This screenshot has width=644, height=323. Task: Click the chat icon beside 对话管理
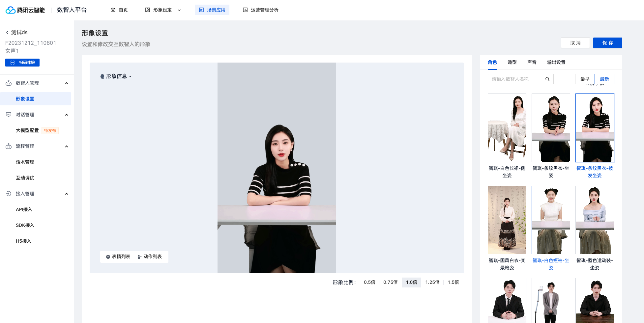9,115
